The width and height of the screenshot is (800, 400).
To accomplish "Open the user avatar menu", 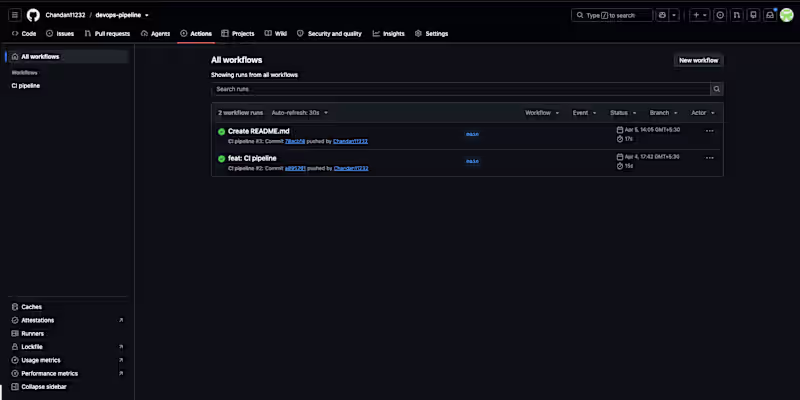I will click(786, 15).
